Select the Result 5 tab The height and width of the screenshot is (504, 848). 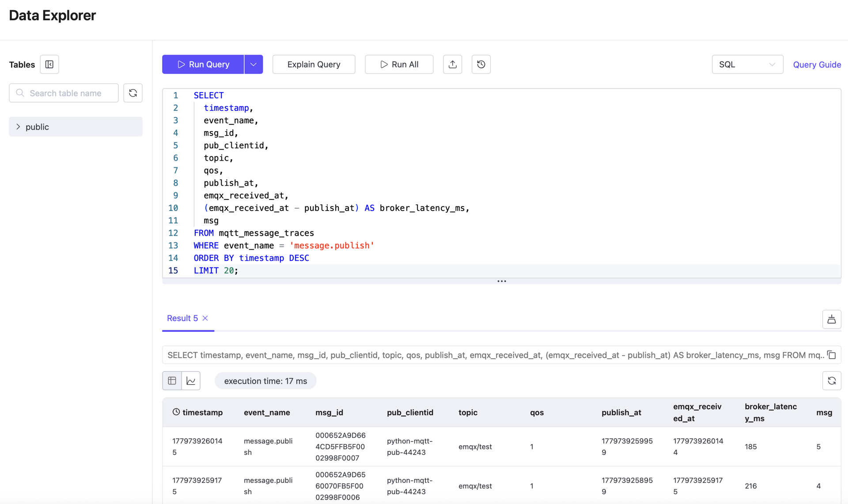click(x=182, y=318)
